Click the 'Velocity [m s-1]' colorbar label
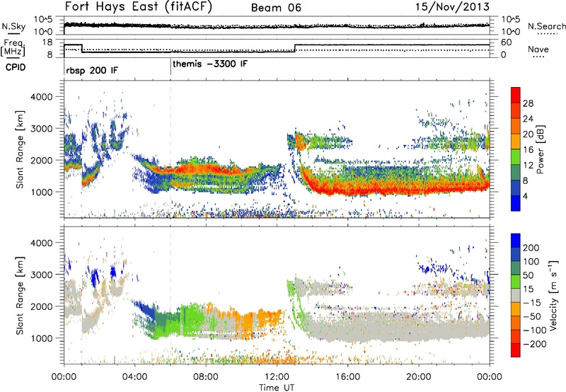 click(553, 295)
